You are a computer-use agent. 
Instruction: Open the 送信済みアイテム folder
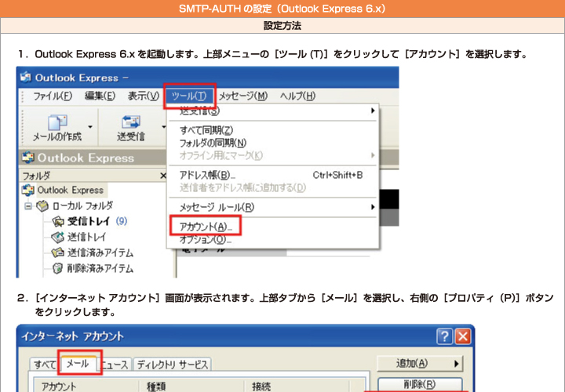(x=100, y=253)
